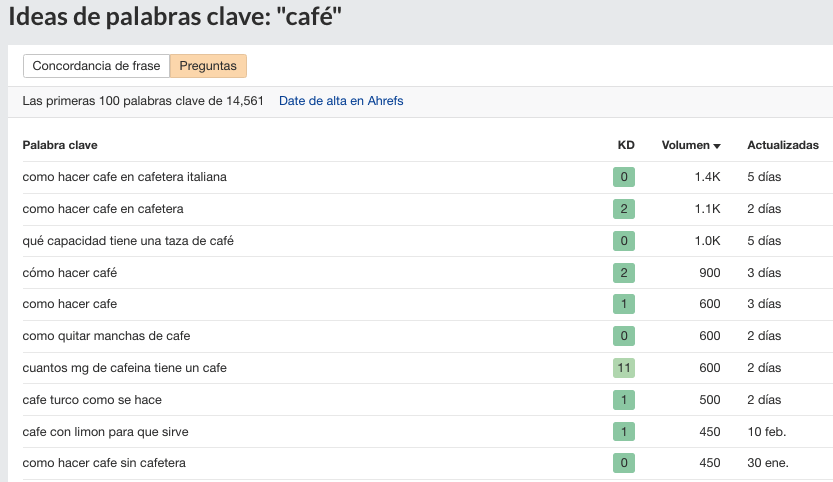Open keyword 'cafe con limon para que sirve'
The width and height of the screenshot is (833, 482).
click(105, 432)
